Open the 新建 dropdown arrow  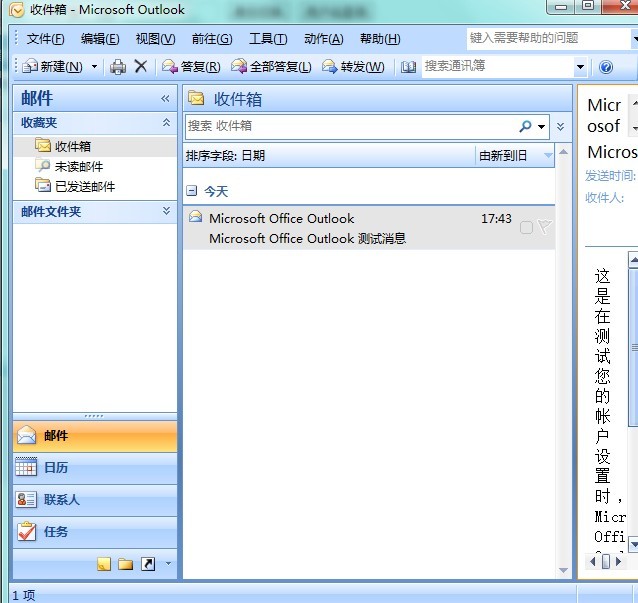tap(95, 67)
